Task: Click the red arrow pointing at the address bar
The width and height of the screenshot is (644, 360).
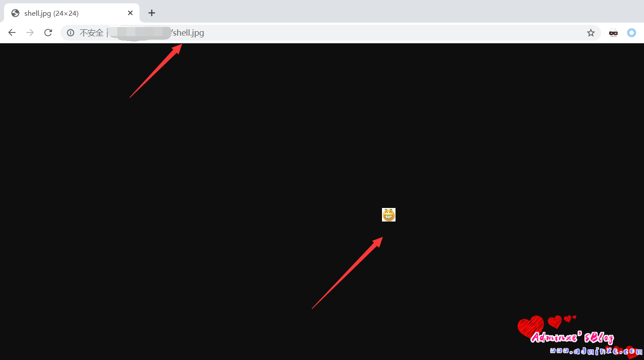Action: [x=156, y=70]
